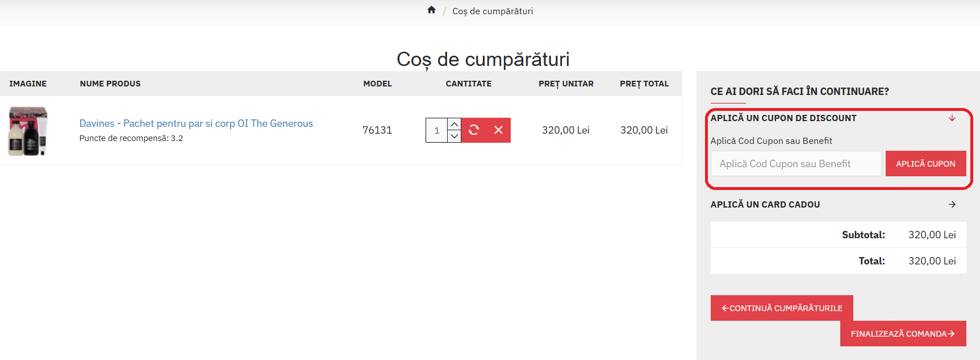Click the left arrow icon in Continuă Cumpărăturile
This screenshot has height=360, width=980.
tap(725, 308)
